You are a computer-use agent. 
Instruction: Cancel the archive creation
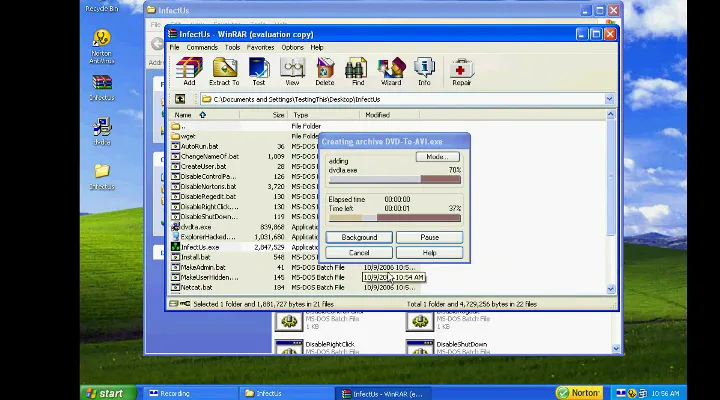tap(359, 253)
